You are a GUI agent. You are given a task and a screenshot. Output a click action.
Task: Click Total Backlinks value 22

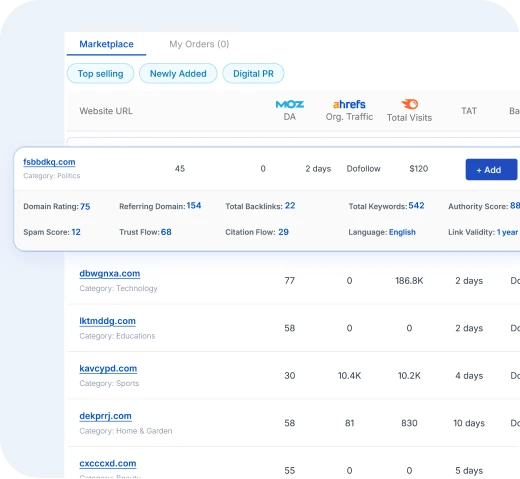(290, 206)
